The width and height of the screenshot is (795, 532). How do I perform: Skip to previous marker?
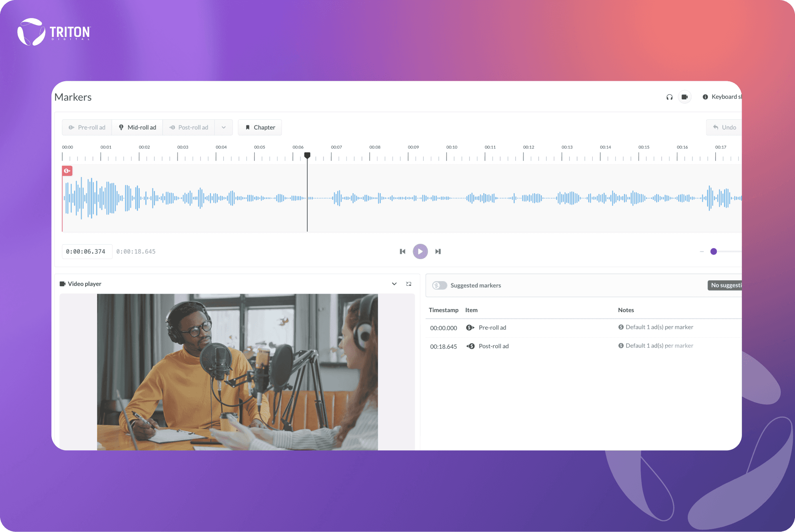point(402,251)
